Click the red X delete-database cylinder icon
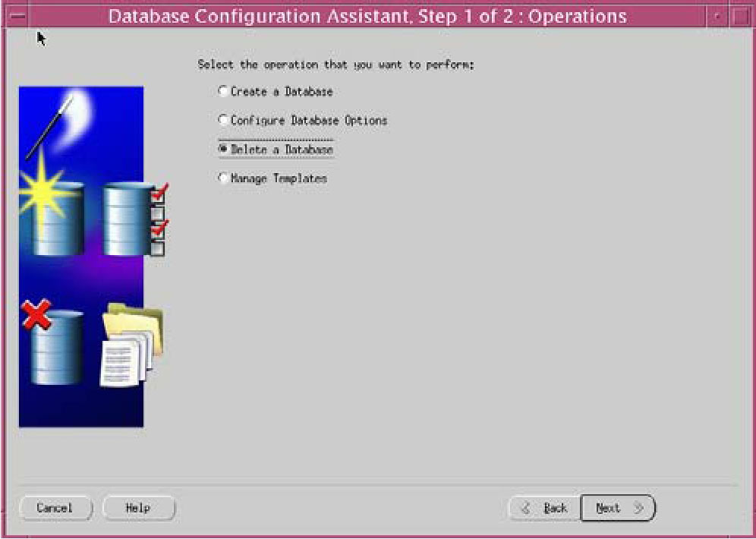This screenshot has height=539, width=756. [52, 342]
